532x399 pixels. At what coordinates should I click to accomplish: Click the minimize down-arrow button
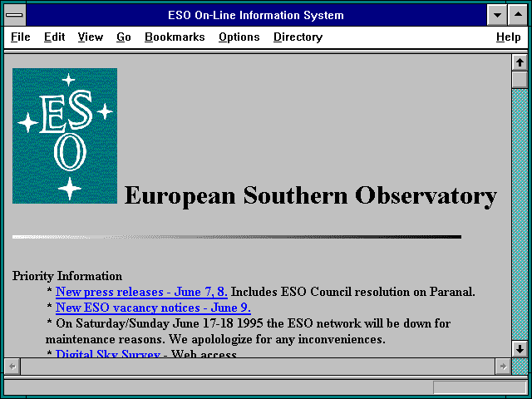pyautogui.click(x=497, y=15)
